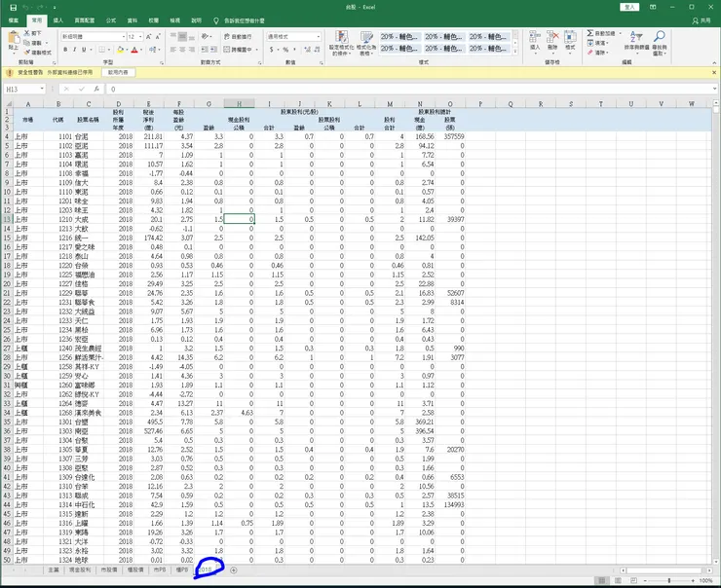Screen dimensions: 721x588
Task: Click the Cut scissors icon
Action: pyautogui.click(x=28, y=34)
